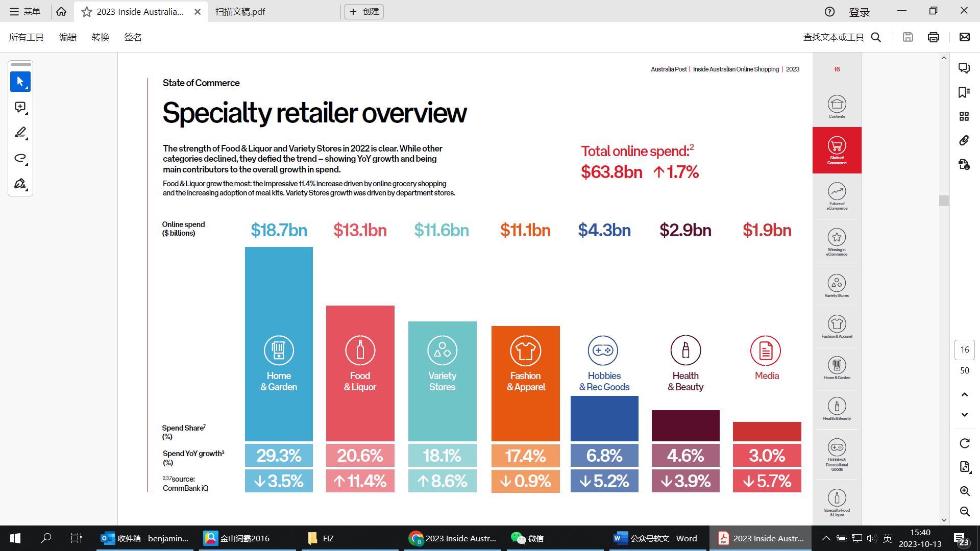Open the Task View button
Image resolution: width=980 pixels, height=551 pixels.
tap(76, 538)
